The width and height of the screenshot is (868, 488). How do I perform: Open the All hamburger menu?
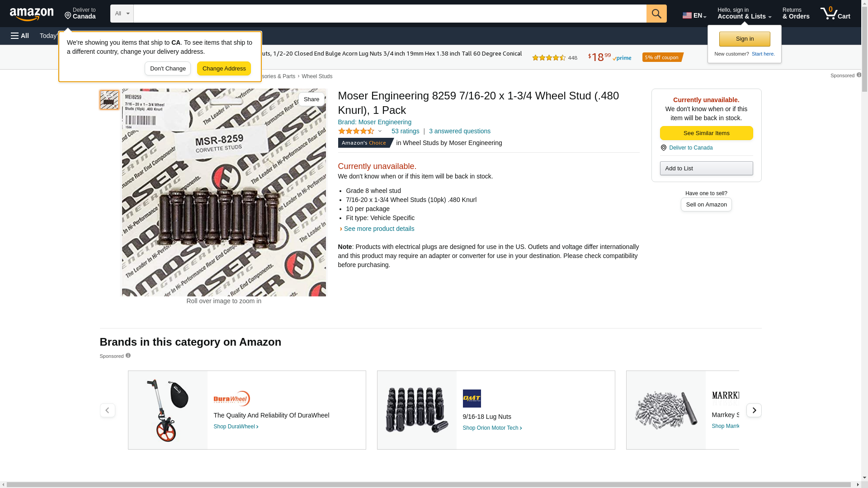(20, 36)
